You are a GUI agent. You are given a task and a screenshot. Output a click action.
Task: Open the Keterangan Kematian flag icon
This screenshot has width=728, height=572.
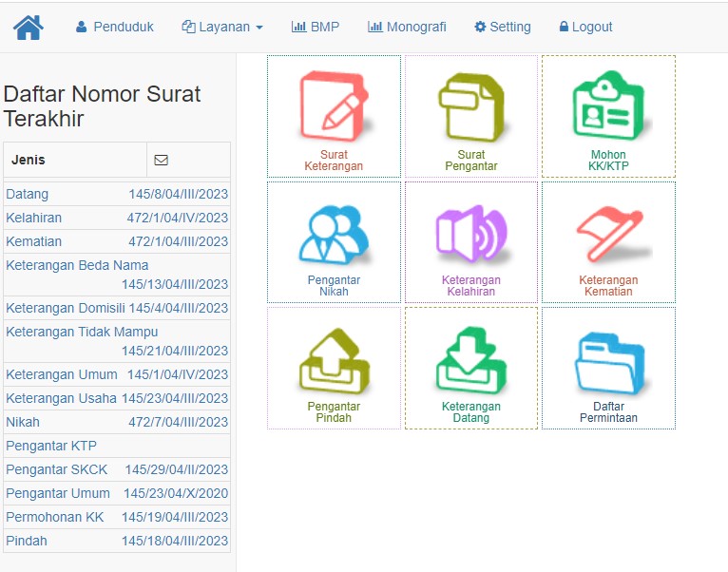[x=608, y=233]
